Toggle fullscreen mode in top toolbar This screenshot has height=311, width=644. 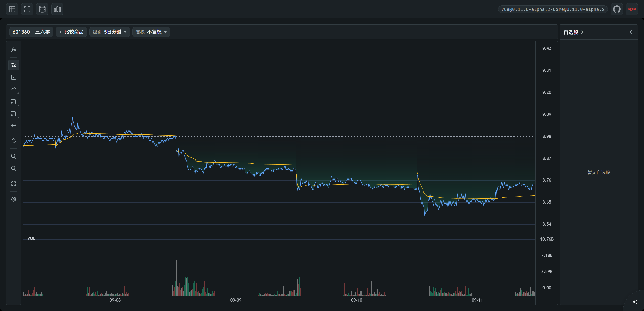coord(27,9)
